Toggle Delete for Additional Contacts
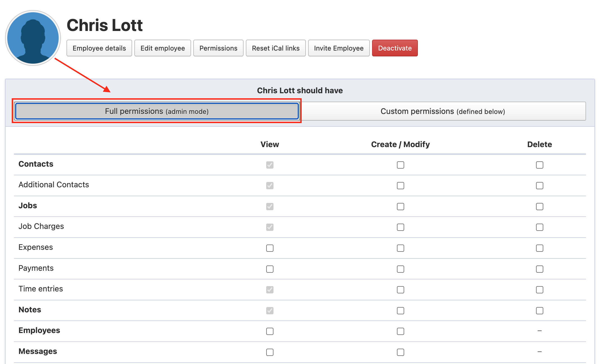600x364 pixels. (x=539, y=186)
